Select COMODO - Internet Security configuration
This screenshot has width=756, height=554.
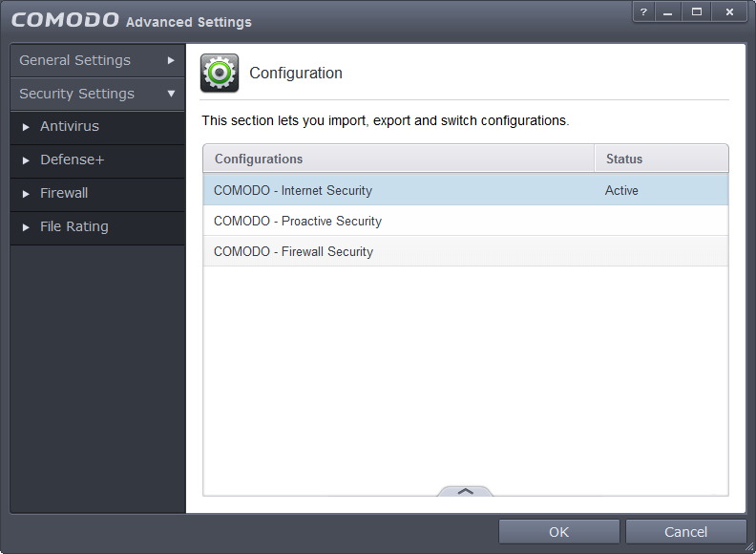pos(293,190)
